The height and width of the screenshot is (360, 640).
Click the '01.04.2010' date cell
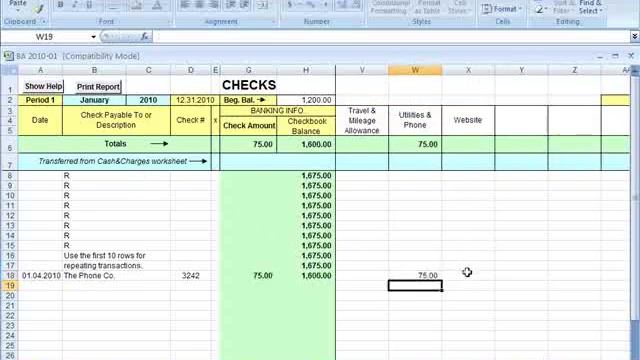(x=40, y=276)
